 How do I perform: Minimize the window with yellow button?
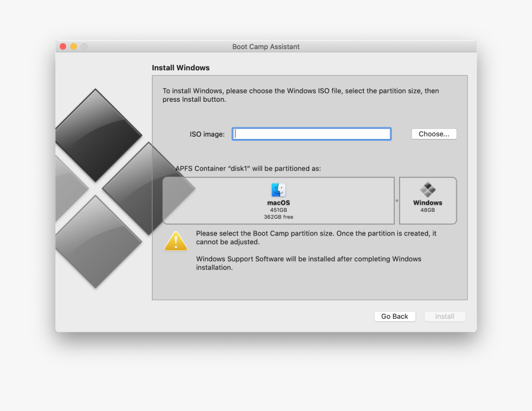click(x=74, y=47)
